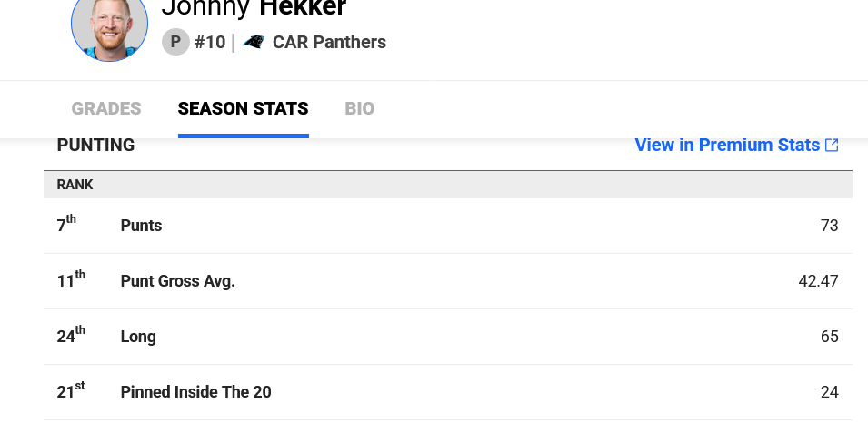Viewport: 868px width, 434px height.
Task: Click the Carolina Panthers logo icon
Action: click(254, 42)
